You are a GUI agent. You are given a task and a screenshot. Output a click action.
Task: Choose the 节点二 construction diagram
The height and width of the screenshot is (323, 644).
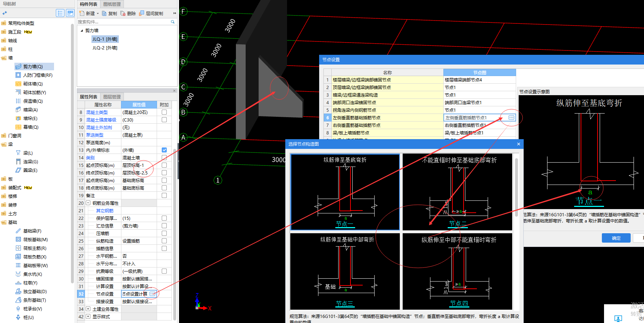(457, 192)
